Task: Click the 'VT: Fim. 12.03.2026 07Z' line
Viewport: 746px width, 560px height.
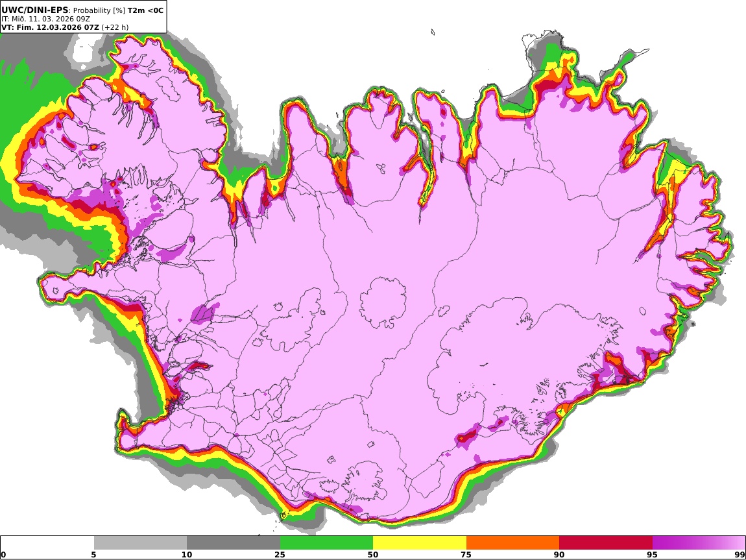Action: click(x=51, y=27)
